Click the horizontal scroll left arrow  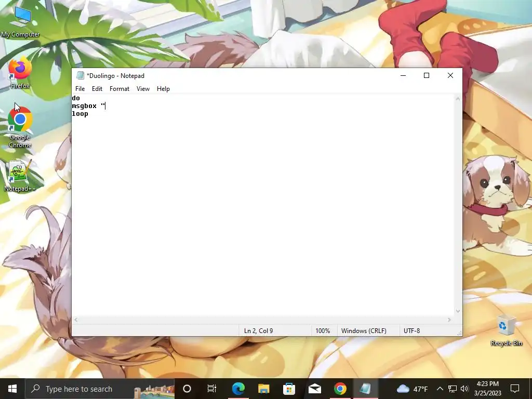pos(76,320)
